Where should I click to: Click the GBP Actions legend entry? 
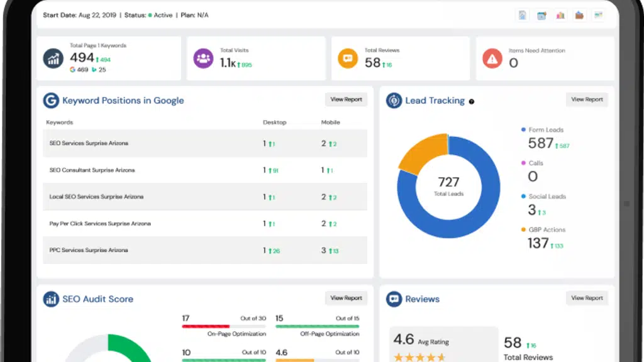point(543,229)
